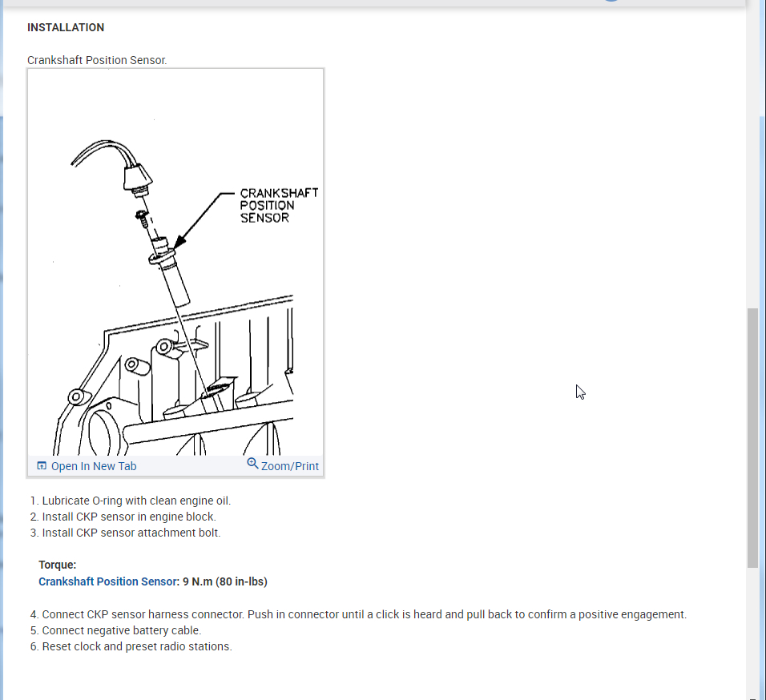Click the scrollbar down arrow at bottom
The width and height of the screenshot is (766, 700).
pos(752,697)
